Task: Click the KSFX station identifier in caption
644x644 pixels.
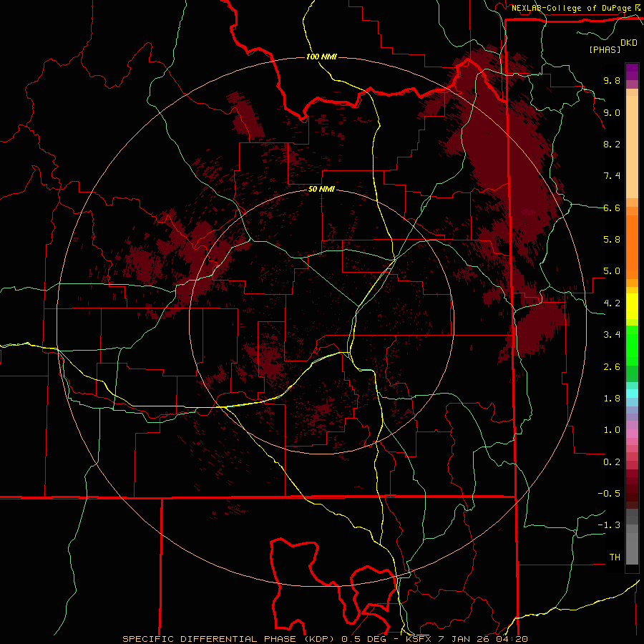Action: click(x=418, y=639)
